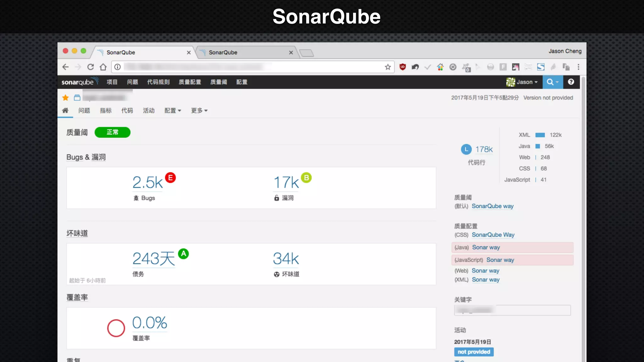Click the browser forward arrow
Image resolution: width=644 pixels, height=362 pixels.
[78, 67]
